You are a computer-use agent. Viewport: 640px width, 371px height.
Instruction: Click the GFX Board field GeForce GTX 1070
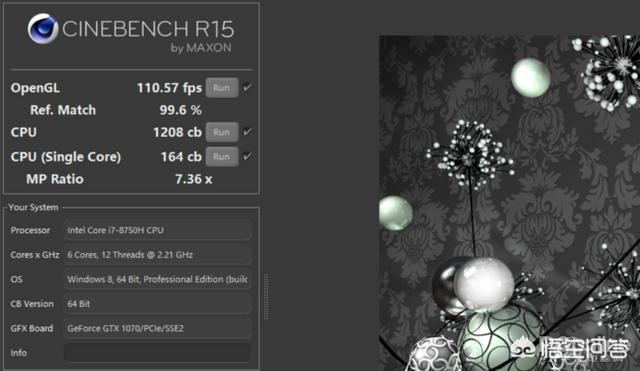[157, 328]
